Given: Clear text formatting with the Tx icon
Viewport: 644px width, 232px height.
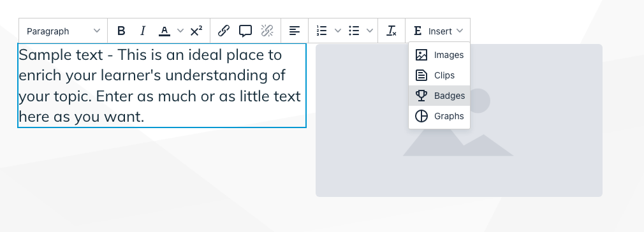Looking at the screenshot, I should 392,31.
